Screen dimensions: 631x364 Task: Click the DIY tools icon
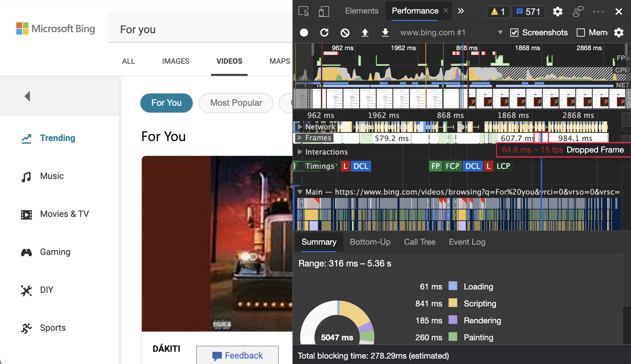pyautogui.click(x=26, y=290)
